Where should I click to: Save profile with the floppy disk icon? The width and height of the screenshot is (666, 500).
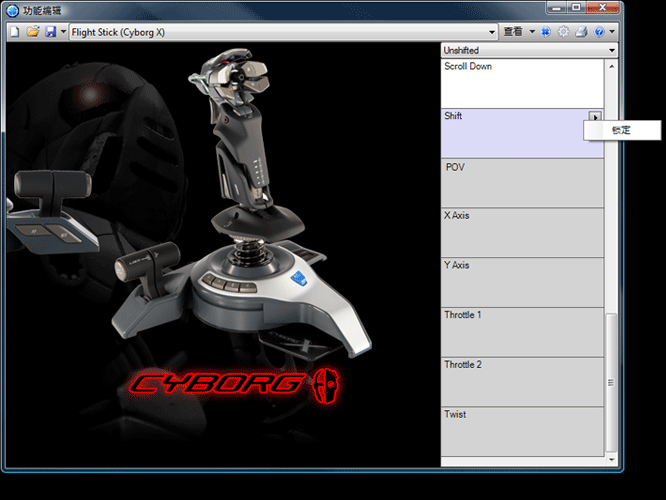coord(51,32)
